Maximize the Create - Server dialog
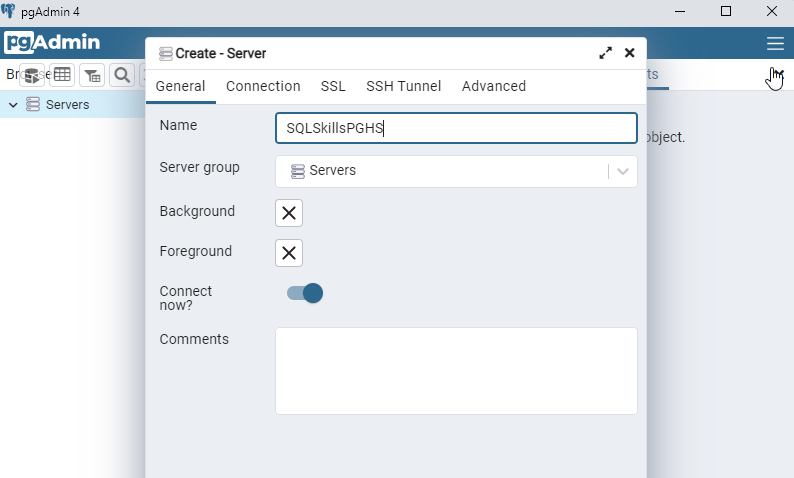Image resolution: width=794 pixels, height=478 pixels. click(605, 53)
